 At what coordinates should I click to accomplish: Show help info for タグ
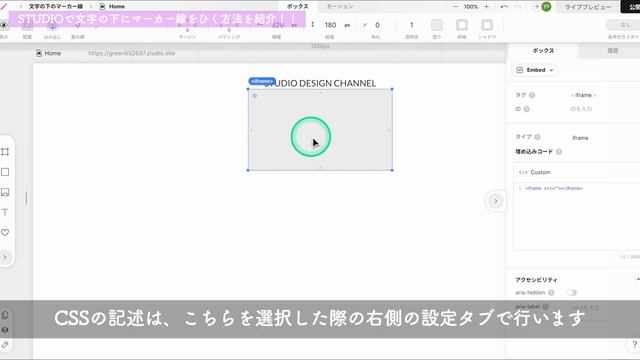pyautogui.click(x=532, y=95)
